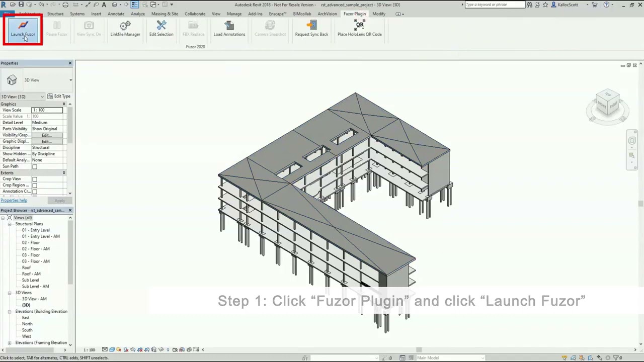Viewport: 644px width, 362px height.
Task: Click the navigation wheel icon on navigation bar
Action: [632, 141]
